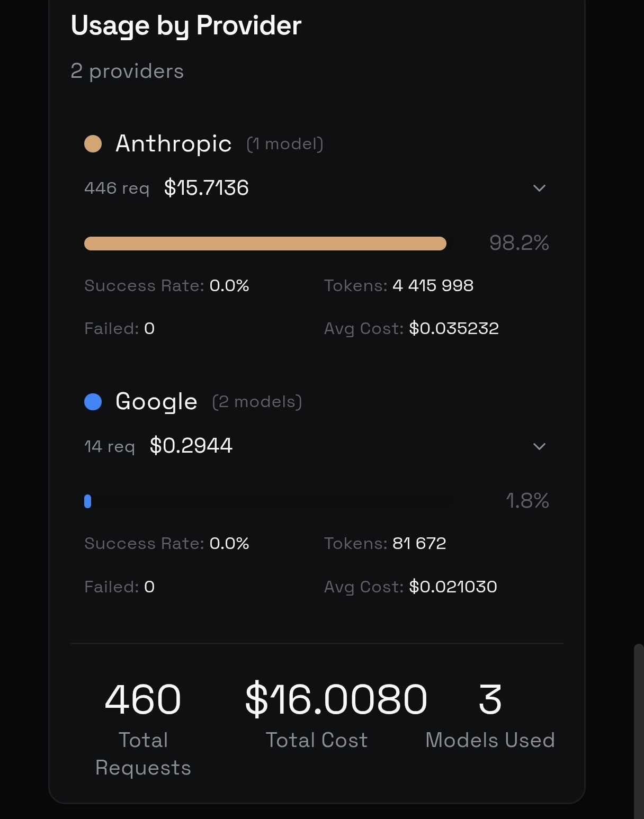Click the Google tokens count 81 672
Image resolution: width=644 pixels, height=819 pixels.
click(x=419, y=544)
